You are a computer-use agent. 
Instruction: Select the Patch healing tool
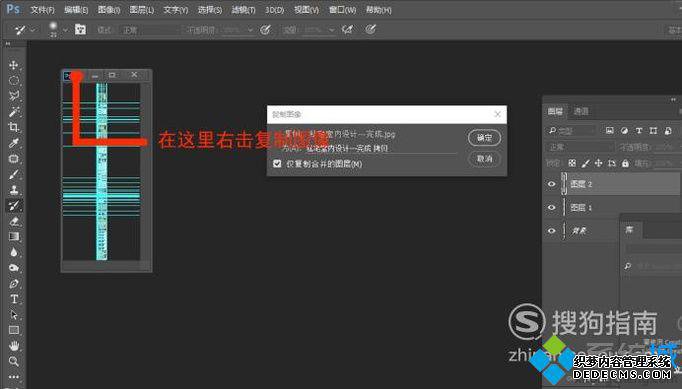click(13, 158)
